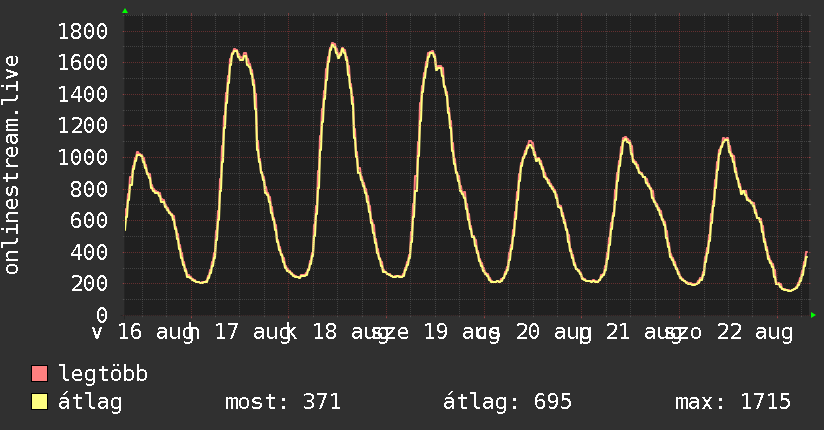Click the 800 y-axis label
The height and width of the screenshot is (430, 824).
point(89,189)
